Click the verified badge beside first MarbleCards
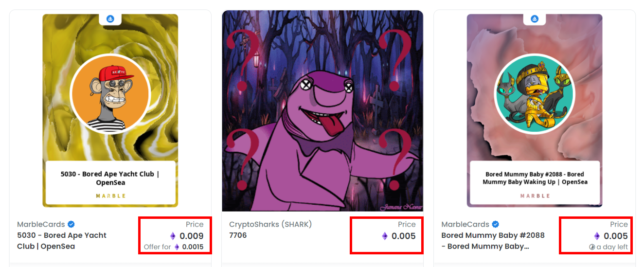This screenshot has height=267, width=644. coord(71,224)
